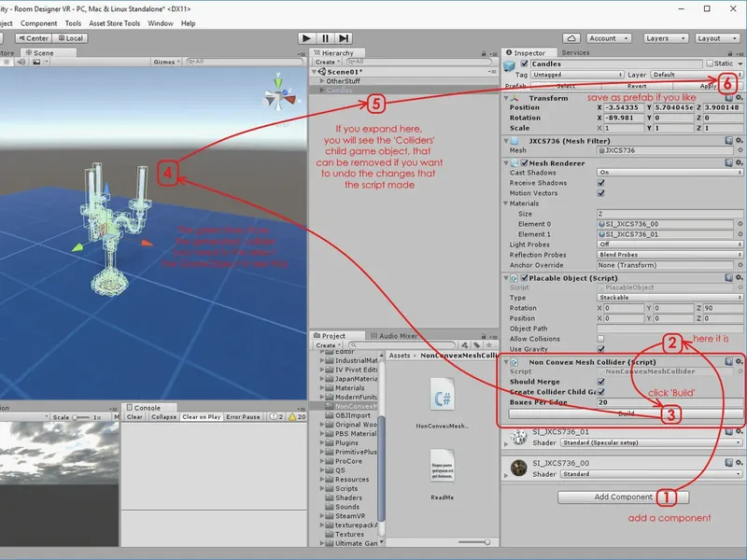Select the NonConvexMesh C# script asset
747x560 pixels.
coord(442,395)
